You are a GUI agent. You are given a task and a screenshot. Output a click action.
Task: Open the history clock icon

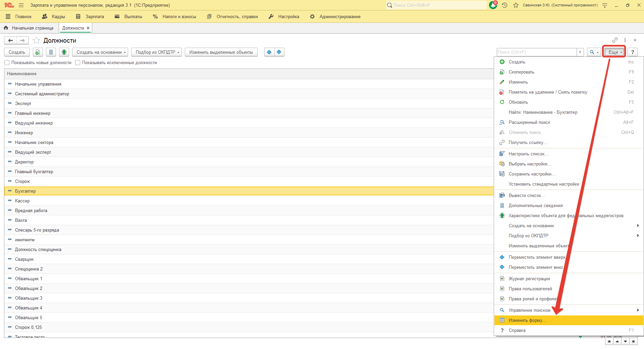tap(504, 5)
